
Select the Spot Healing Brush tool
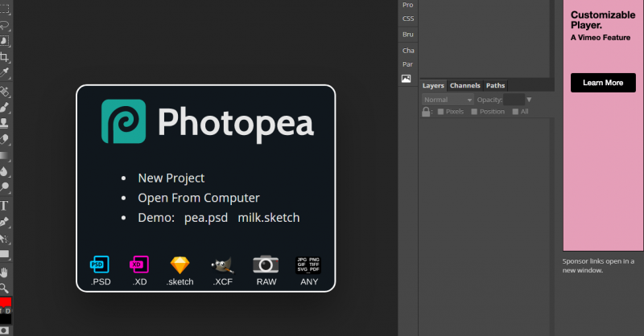pos(4,91)
